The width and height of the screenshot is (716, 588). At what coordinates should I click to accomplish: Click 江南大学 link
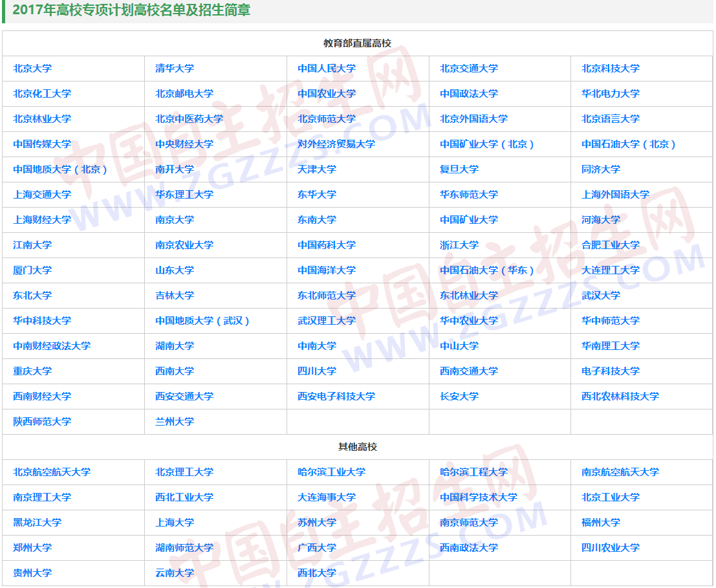pos(32,245)
